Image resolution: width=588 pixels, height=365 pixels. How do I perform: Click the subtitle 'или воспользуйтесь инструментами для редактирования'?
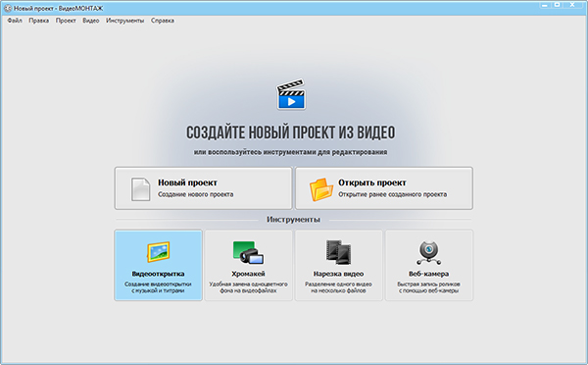pyautogui.click(x=291, y=152)
